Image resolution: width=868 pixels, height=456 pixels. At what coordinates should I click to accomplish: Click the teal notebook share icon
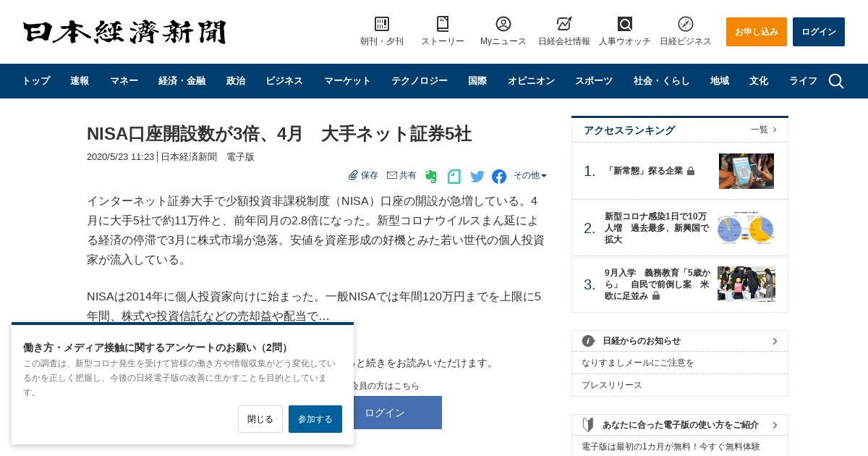(454, 177)
